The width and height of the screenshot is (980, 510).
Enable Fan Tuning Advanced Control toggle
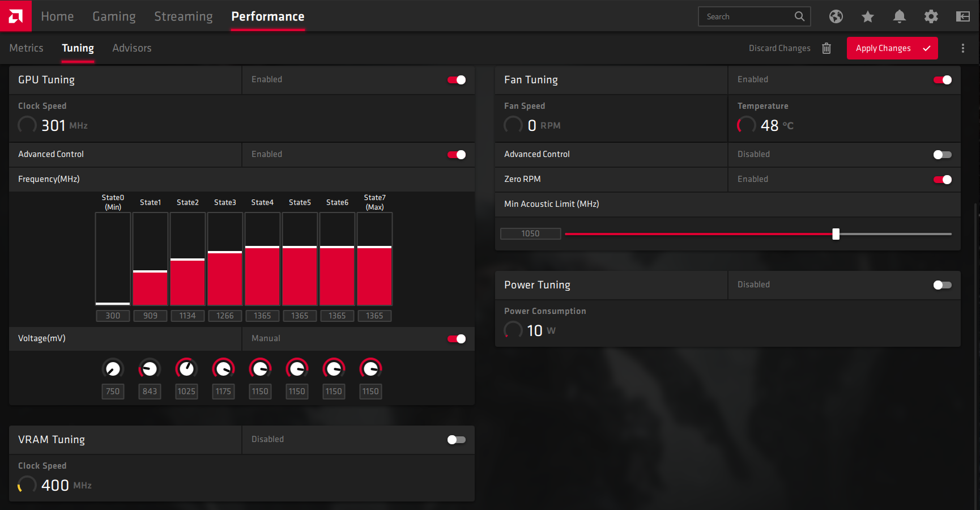click(942, 155)
